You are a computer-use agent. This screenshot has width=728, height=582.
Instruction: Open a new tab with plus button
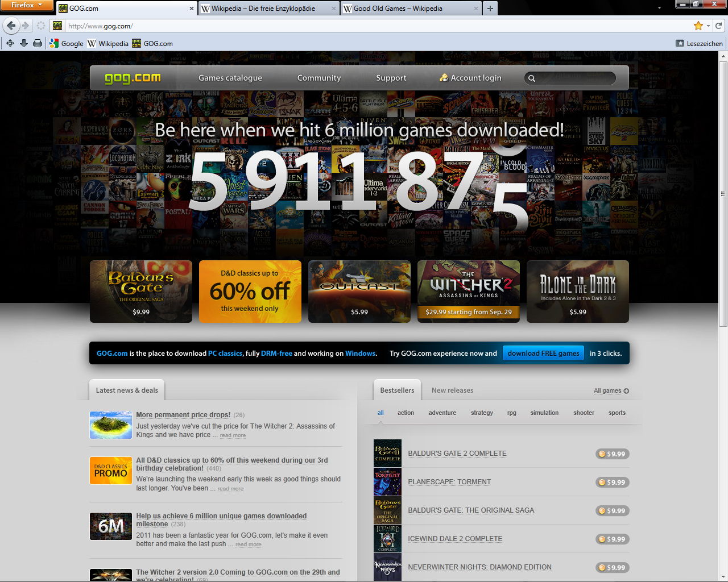pyautogui.click(x=490, y=9)
